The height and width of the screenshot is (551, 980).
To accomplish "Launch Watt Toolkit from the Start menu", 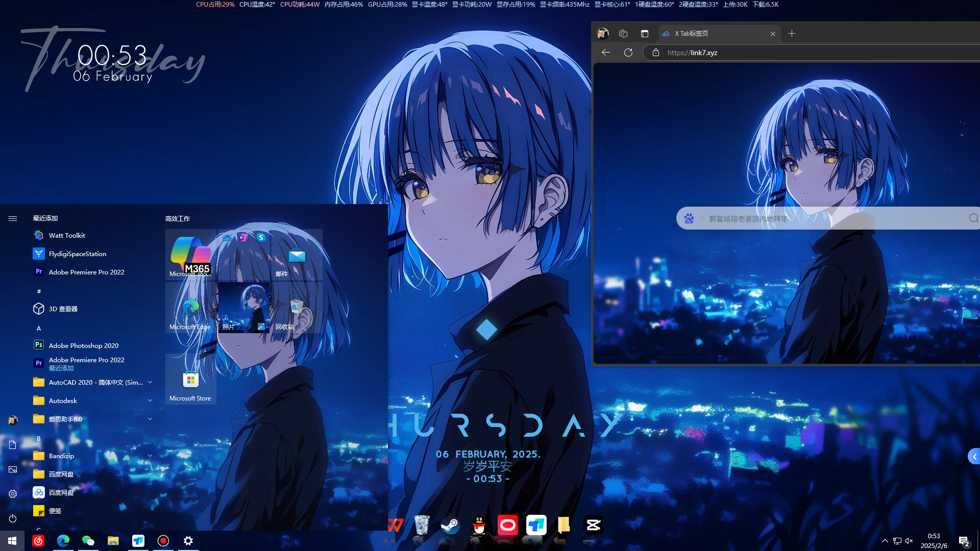I will (x=92, y=235).
